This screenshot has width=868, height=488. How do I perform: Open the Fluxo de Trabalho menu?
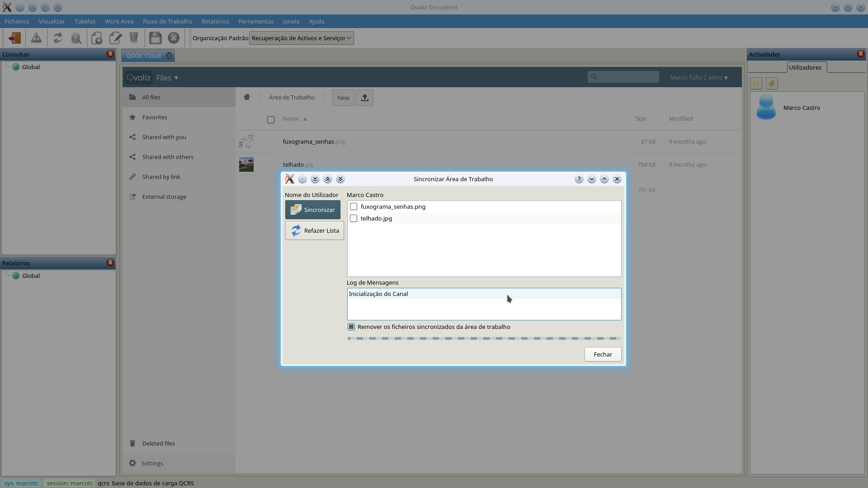167,21
